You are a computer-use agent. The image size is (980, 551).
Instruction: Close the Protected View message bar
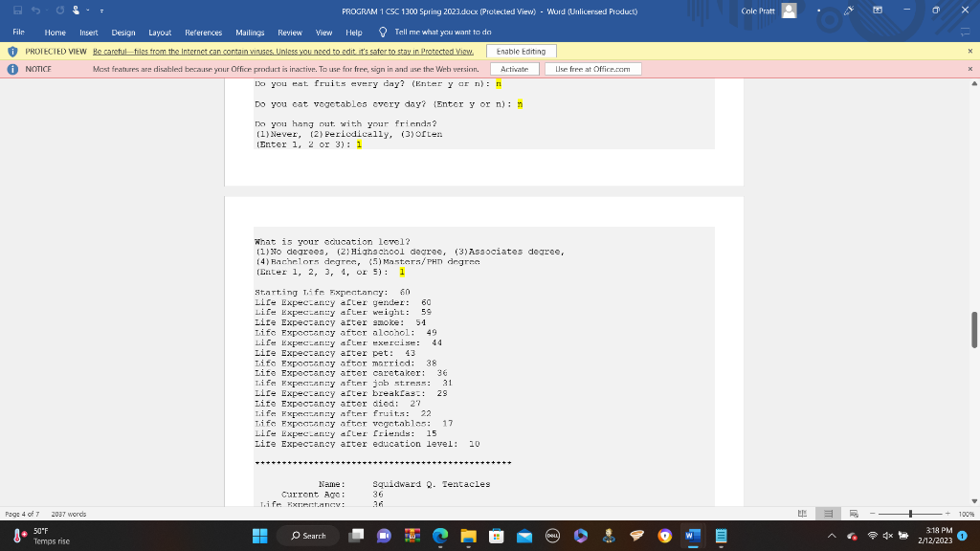[x=970, y=52]
